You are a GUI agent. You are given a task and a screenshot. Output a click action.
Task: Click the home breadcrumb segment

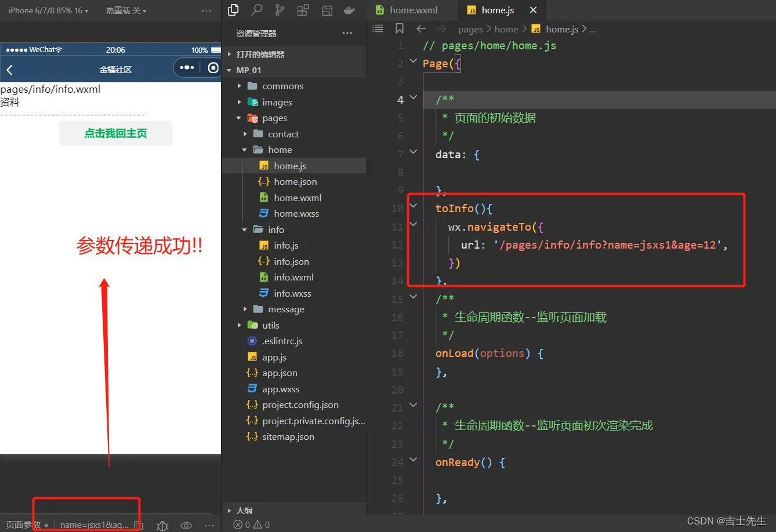506,29
